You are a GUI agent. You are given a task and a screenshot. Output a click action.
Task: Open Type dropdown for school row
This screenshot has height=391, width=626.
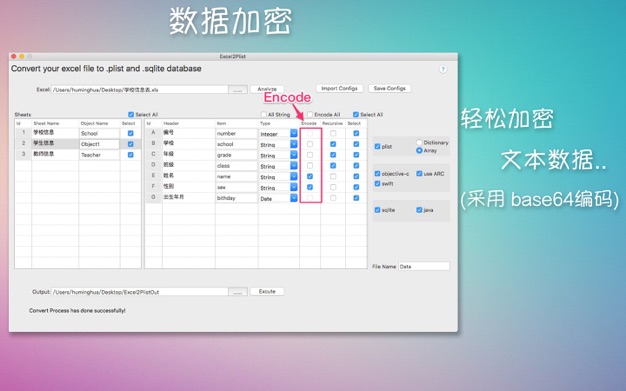pos(294,145)
